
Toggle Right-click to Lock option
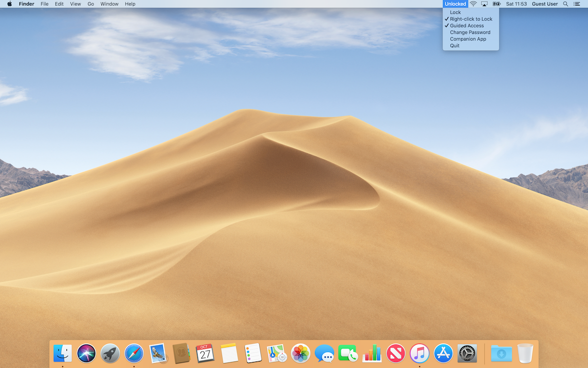[470, 19]
